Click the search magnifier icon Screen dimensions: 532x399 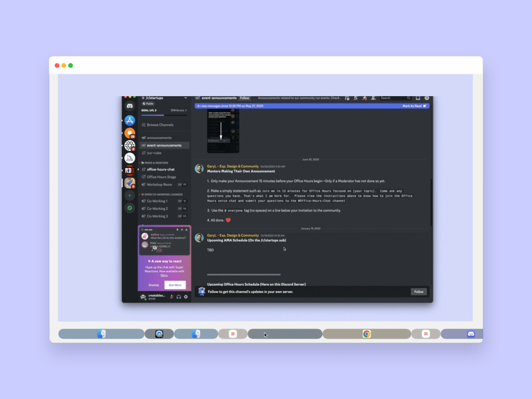(x=408, y=98)
